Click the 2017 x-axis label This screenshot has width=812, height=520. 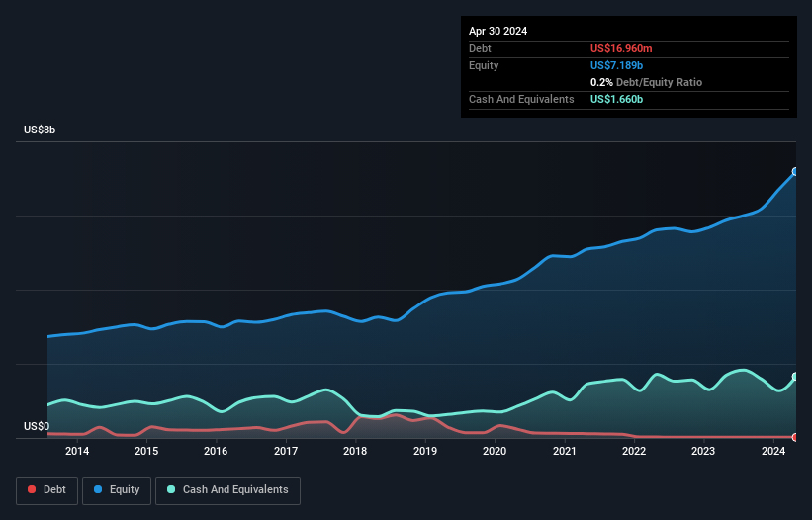click(x=286, y=451)
